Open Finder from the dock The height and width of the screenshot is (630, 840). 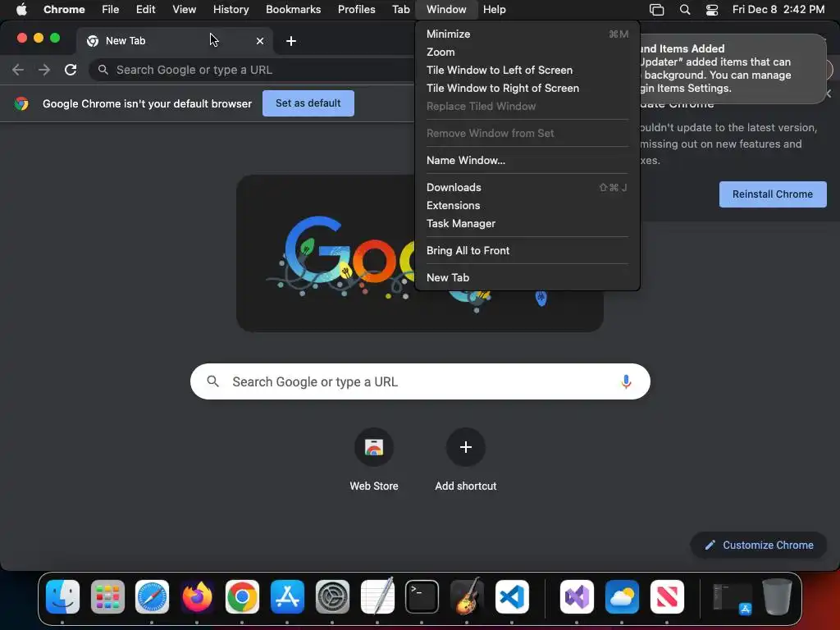click(62, 597)
